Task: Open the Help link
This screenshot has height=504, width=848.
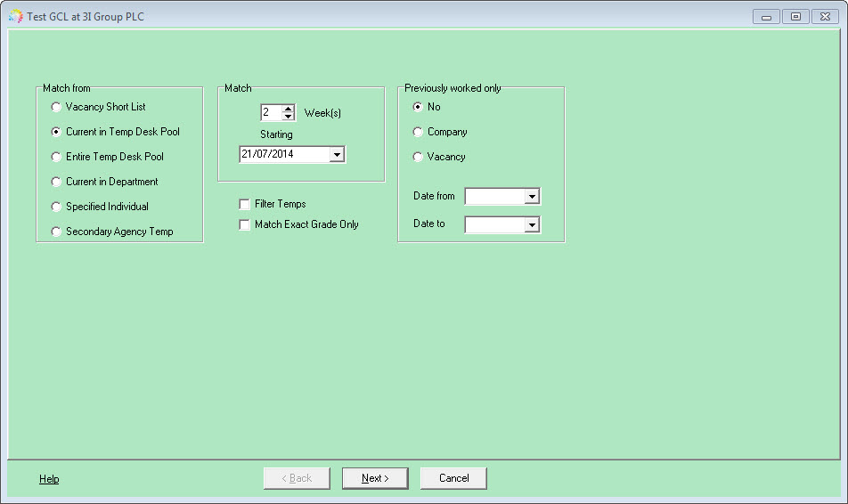Action: tap(49, 479)
